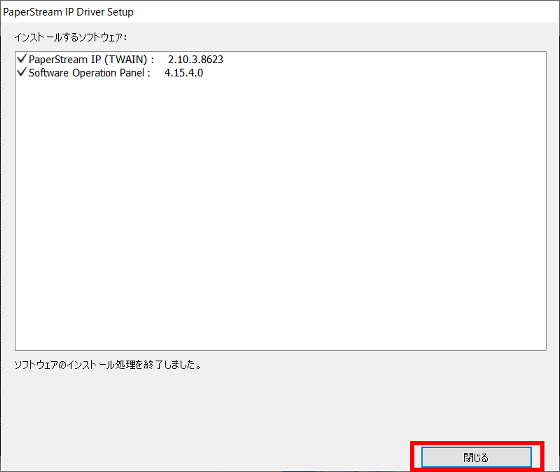Click IP text in the window title
Viewport: 560px width, 472px height.
(x=69, y=12)
